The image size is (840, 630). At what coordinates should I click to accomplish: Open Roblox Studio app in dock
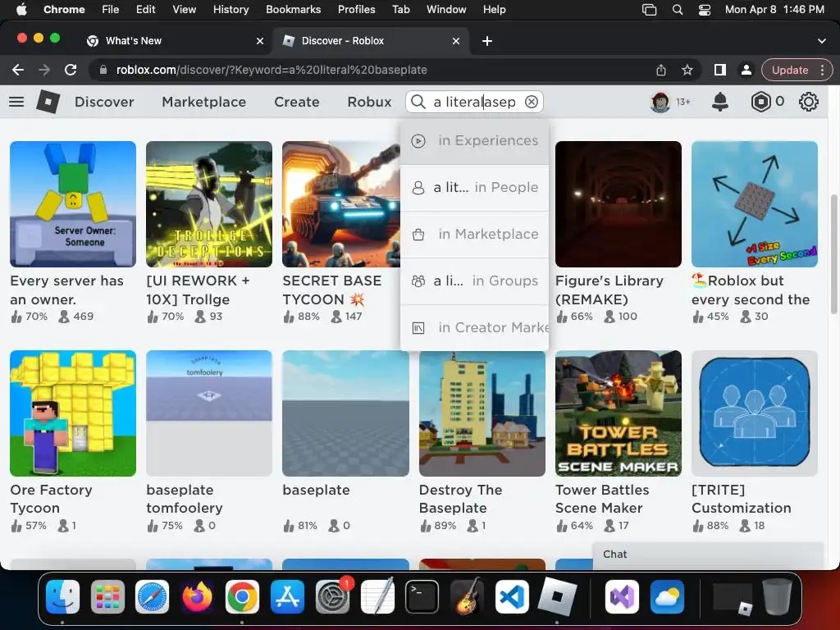[x=557, y=596]
